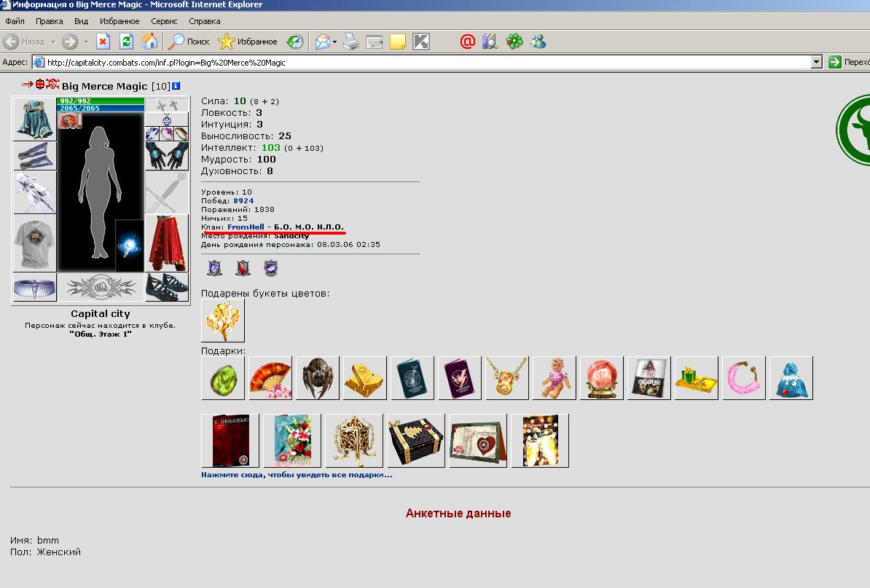This screenshot has height=588, width=870.
Task: Click the green HP bar 992/992
Action: point(101,101)
